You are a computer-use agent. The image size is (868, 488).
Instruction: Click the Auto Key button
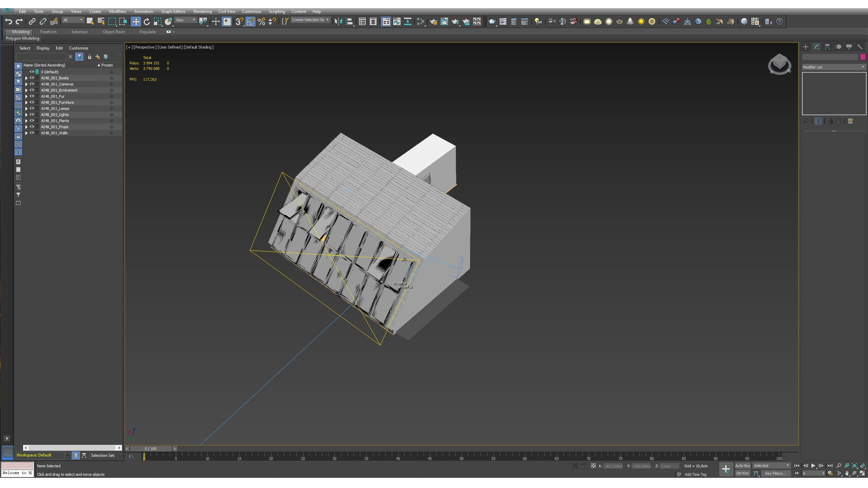[742, 466]
